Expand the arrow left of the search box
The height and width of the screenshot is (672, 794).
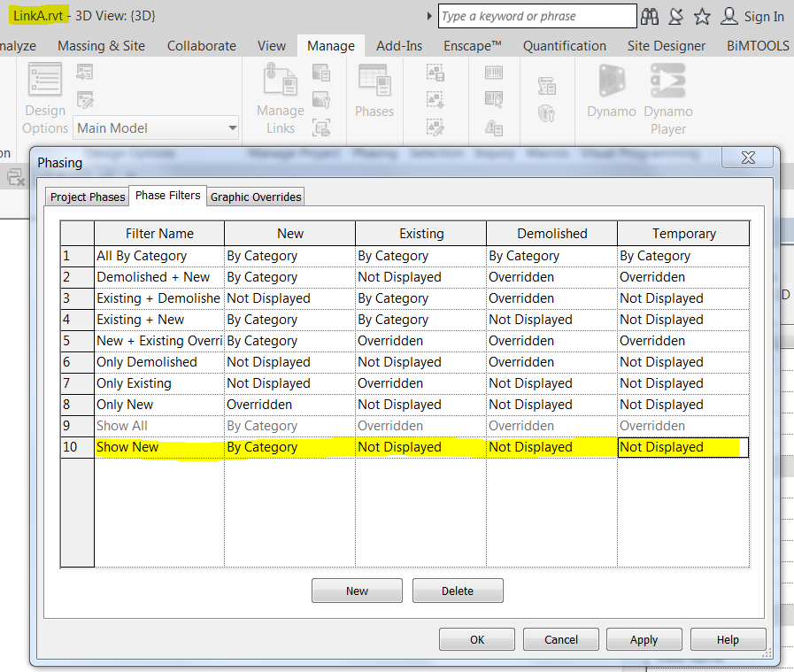[429, 16]
